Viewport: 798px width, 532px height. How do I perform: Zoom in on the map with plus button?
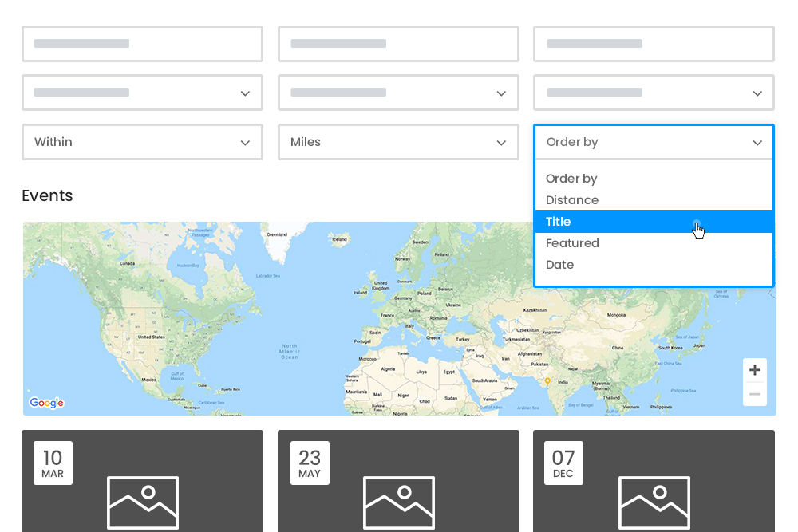tap(754, 370)
